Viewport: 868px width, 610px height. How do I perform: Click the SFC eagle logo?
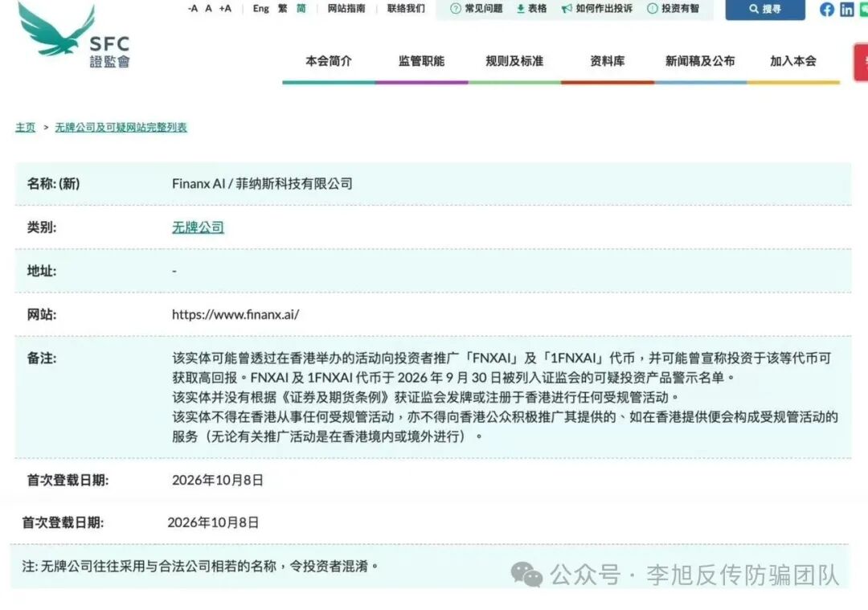(x=74, y=35)
